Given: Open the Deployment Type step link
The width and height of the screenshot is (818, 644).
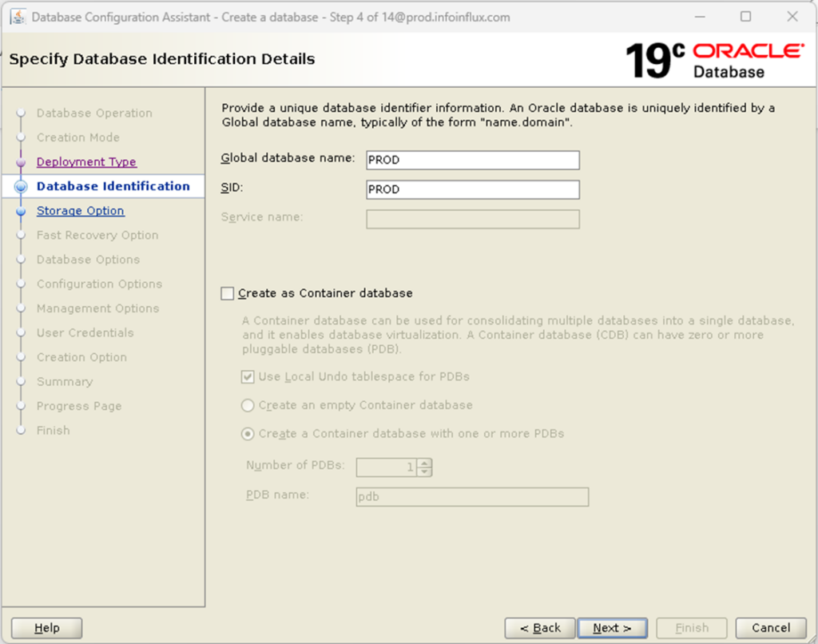Looking at the screenshot, I should click(86, 161).
